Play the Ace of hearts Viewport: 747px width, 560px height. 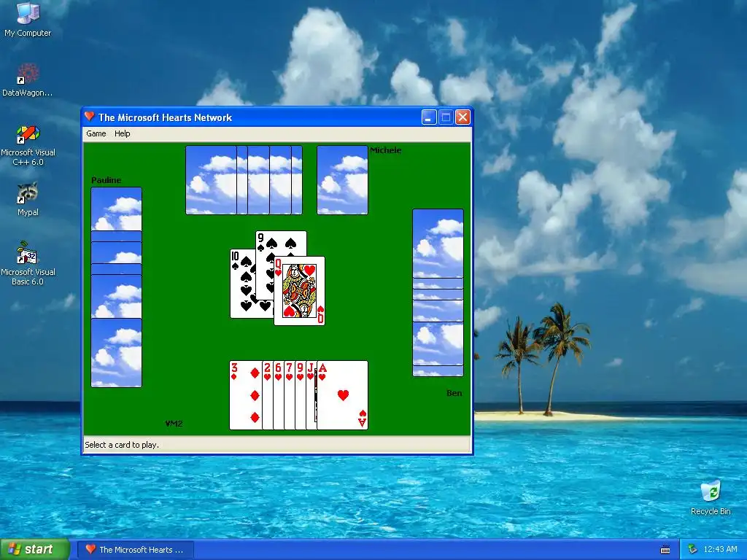(343, 395)
